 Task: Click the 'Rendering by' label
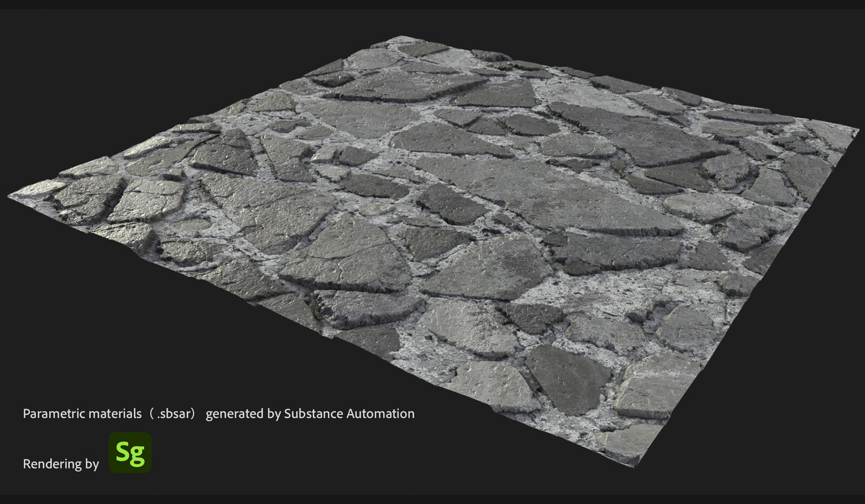[x=61, y=463]
